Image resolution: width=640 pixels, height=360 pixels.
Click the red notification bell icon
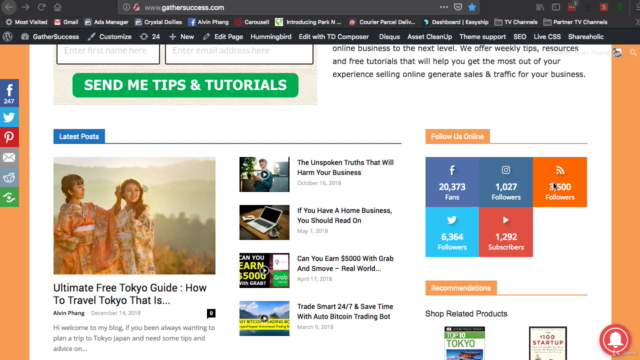(616, 340)
